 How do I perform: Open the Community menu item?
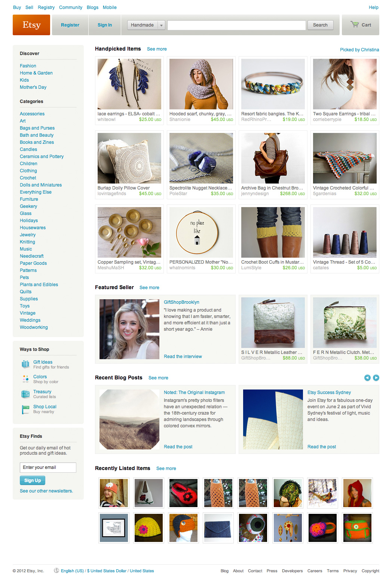(x=71, y=7)
